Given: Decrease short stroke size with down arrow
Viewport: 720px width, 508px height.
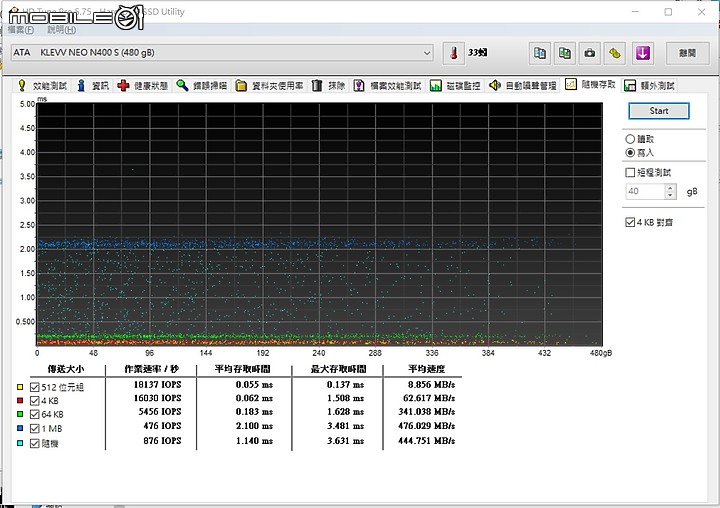Looking at the screenshot, I should (670, 195).
